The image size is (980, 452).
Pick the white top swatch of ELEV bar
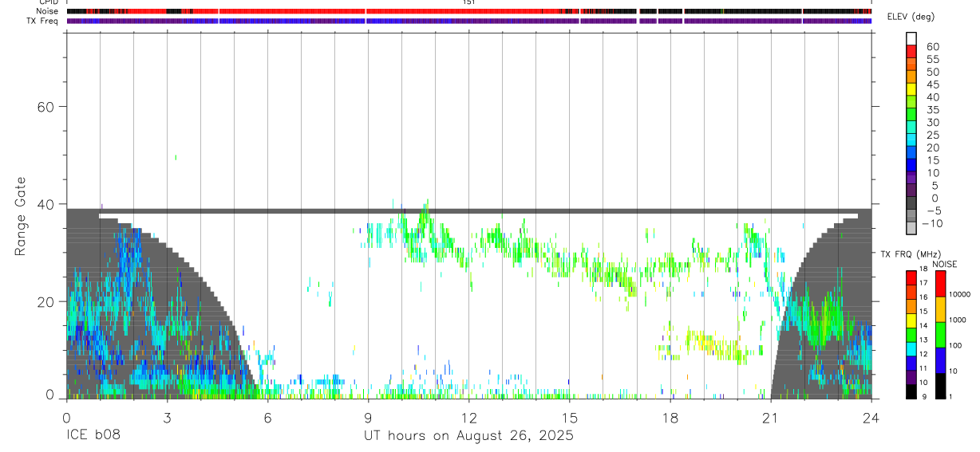[x=911, y=38]
